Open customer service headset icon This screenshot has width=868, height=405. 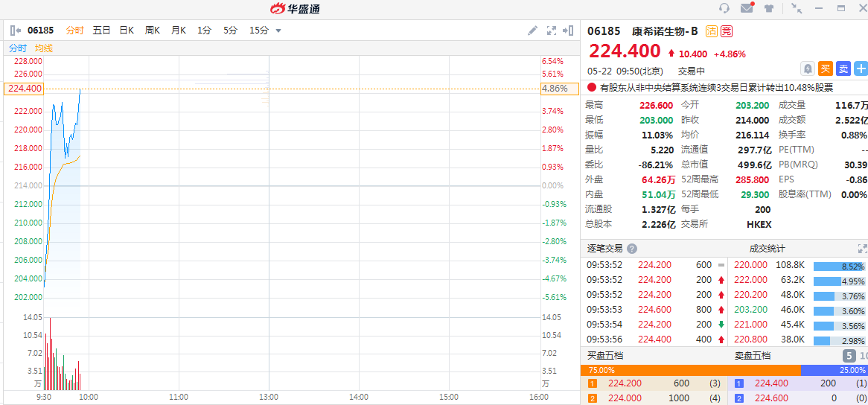tap(724, 9)
